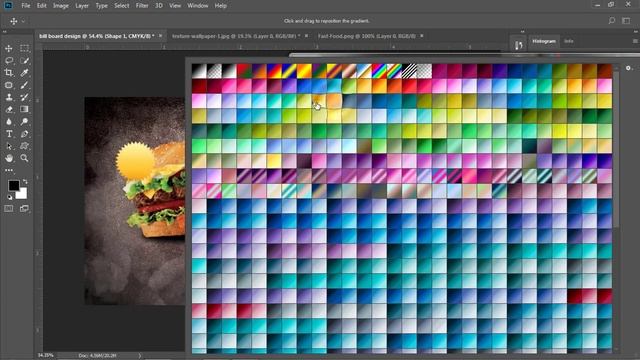Select the Hand tool
640x360 pixels.
(9, 158)
